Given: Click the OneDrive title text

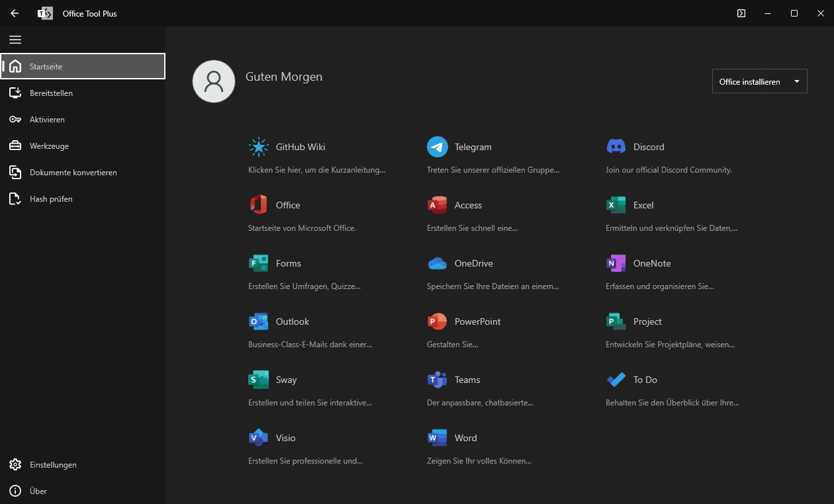Looking at the screenshot, I should click(474, 263).
